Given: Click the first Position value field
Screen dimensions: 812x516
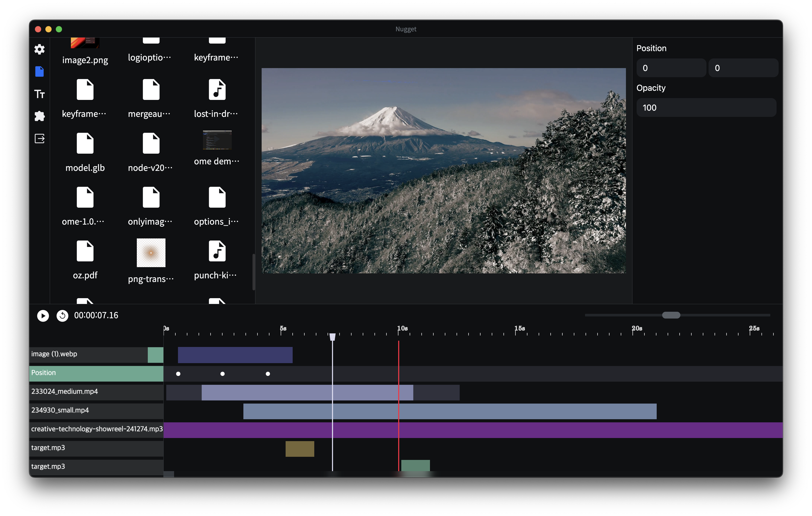Looking at the screenshot, I should pyautogui.click(x=671, y=68).
